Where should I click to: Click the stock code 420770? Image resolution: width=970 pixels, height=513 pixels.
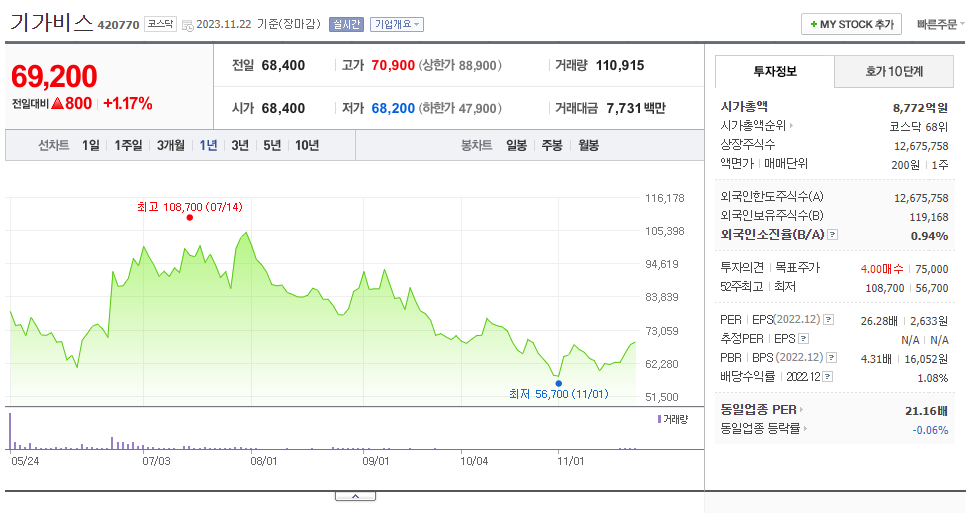118,25
